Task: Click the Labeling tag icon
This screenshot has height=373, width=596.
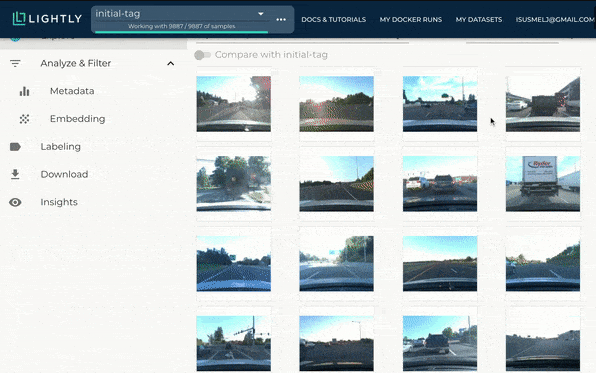Action: coord(15,147)
